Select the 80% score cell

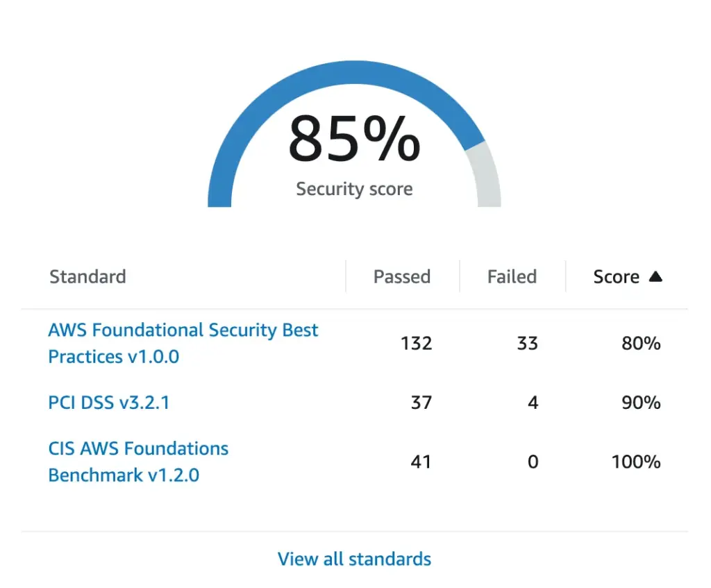(641, 343)
